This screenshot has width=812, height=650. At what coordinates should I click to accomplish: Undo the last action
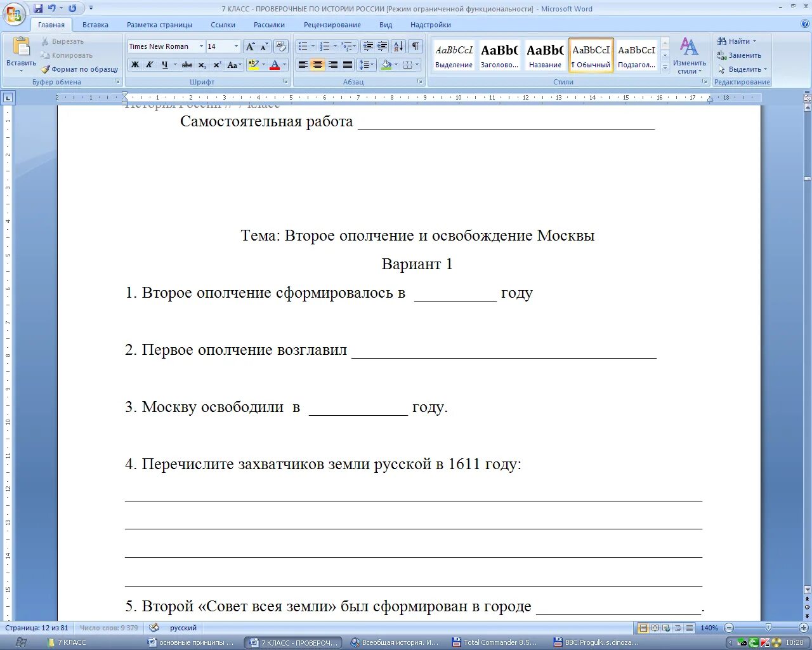(x=52, y=8)
